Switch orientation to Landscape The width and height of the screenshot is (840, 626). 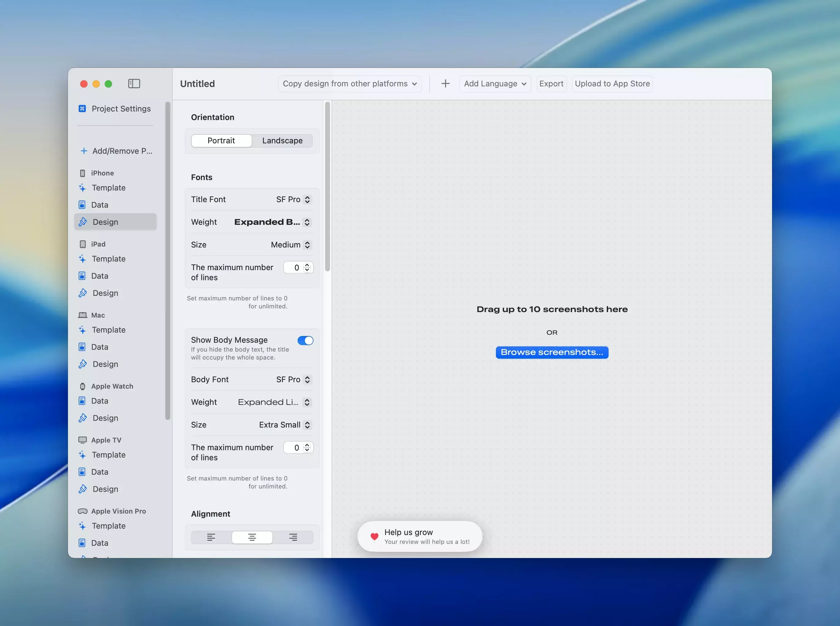click(282, 141)
